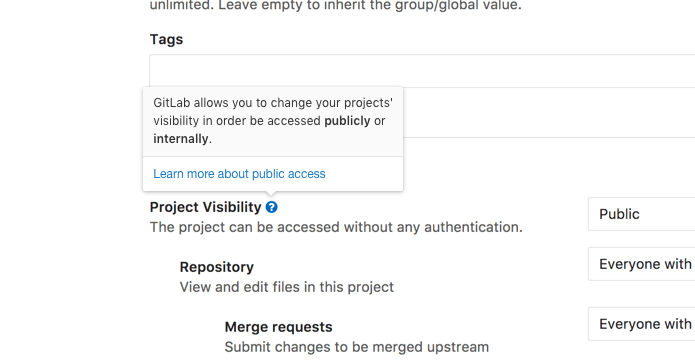Click the popover arrow above the help icon

[x=272, y=193]
